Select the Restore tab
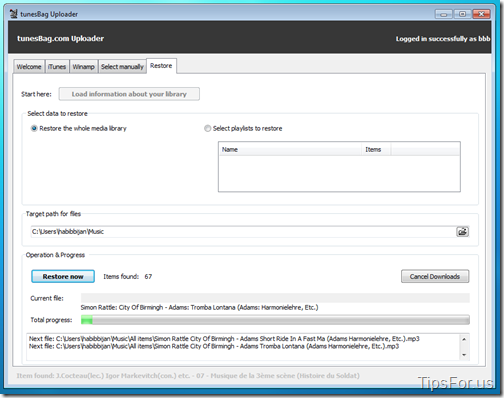 (x=161, y=66)
